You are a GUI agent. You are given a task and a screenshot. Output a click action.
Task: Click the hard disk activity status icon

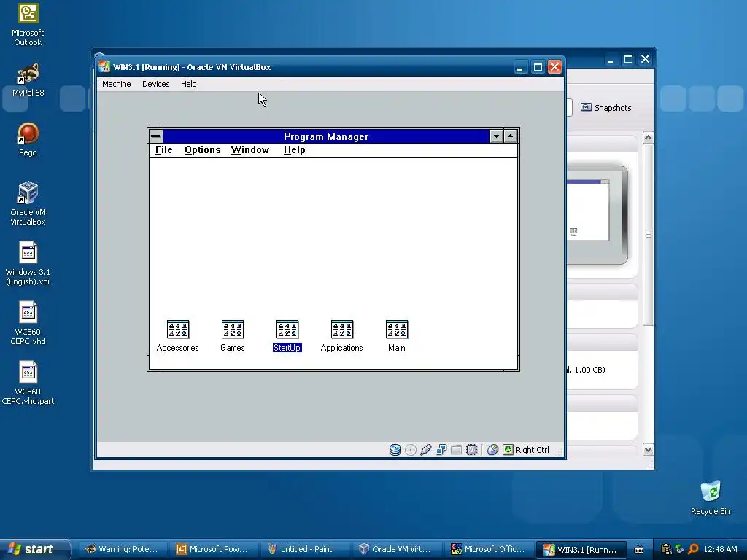click(x=395, y=449)
